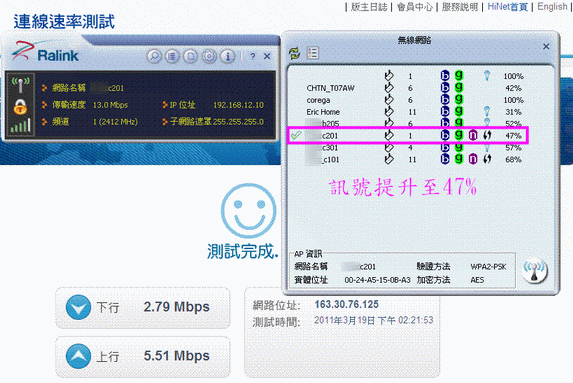
Task: Select the Eric Home network
Action: [406, 112]
